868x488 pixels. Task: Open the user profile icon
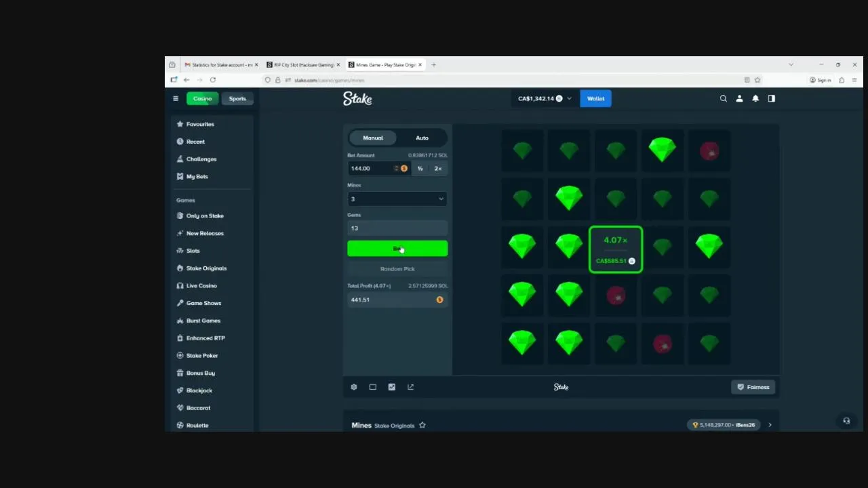739,98
